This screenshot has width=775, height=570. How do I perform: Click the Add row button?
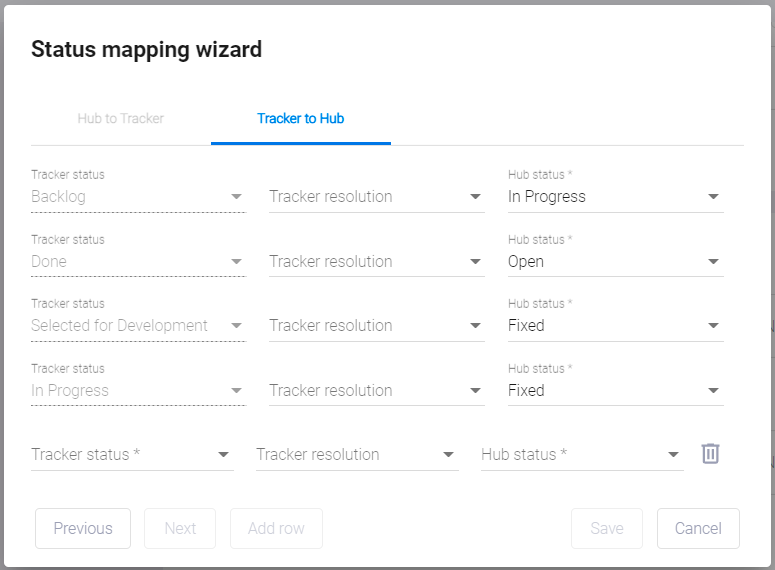pos(276,528)
